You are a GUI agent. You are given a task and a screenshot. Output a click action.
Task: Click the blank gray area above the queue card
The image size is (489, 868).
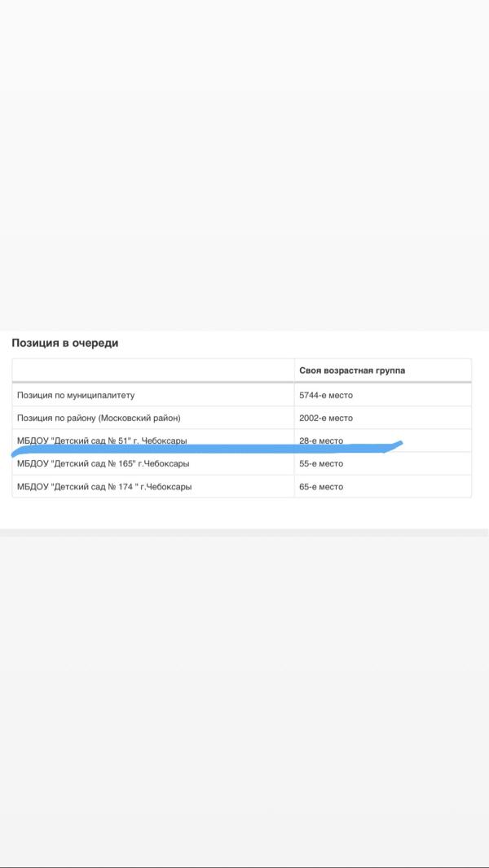click(x=244, y=163)
